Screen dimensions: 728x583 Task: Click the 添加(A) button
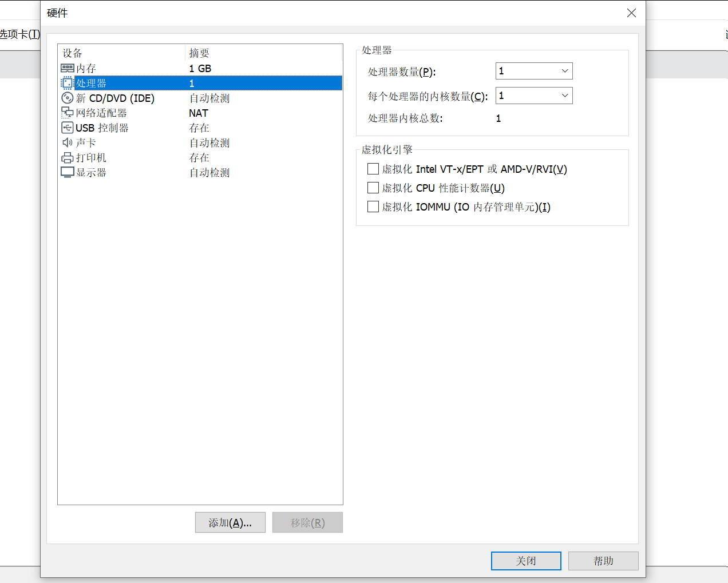pyautogui.click(x=230, y=522)
